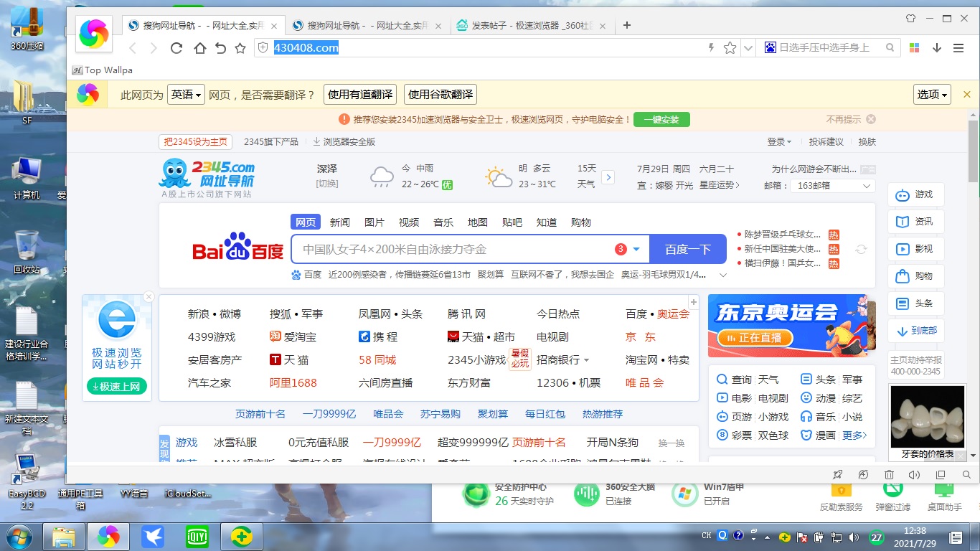Expand the 选项 dropdown in translation bar
Screen dimensions: 980x551
pyautogui.click(x=933, y=94)
